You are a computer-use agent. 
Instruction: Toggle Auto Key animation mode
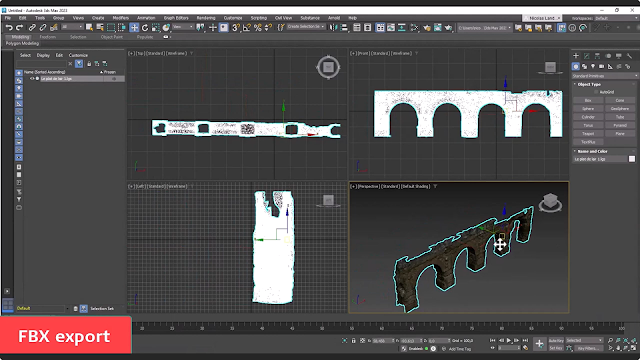pyautogui.click(x=556, y=340)
